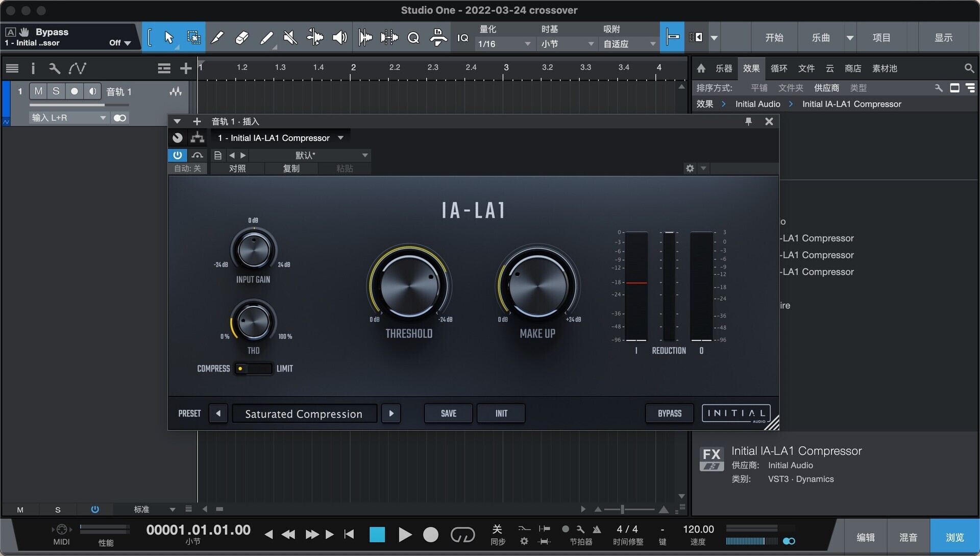Switch to the 效果 browser tab
Screen dimensions: 980x556
point(751,68)
